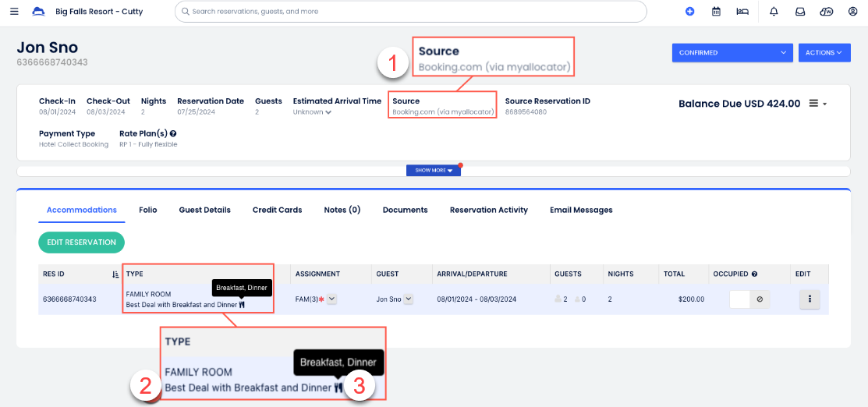Click the Occupied column help icon
The width and height of the screenshot is (868, 407).
point(754,274)
